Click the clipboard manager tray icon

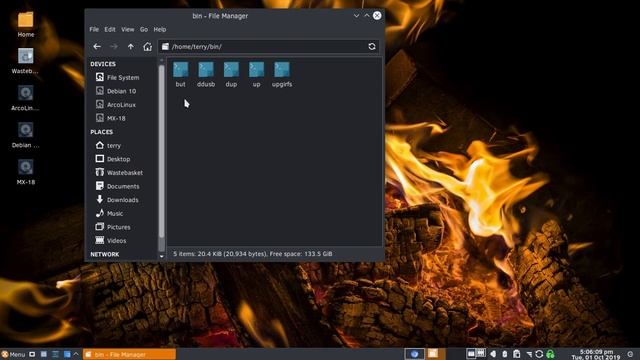(x=517, y=354)
